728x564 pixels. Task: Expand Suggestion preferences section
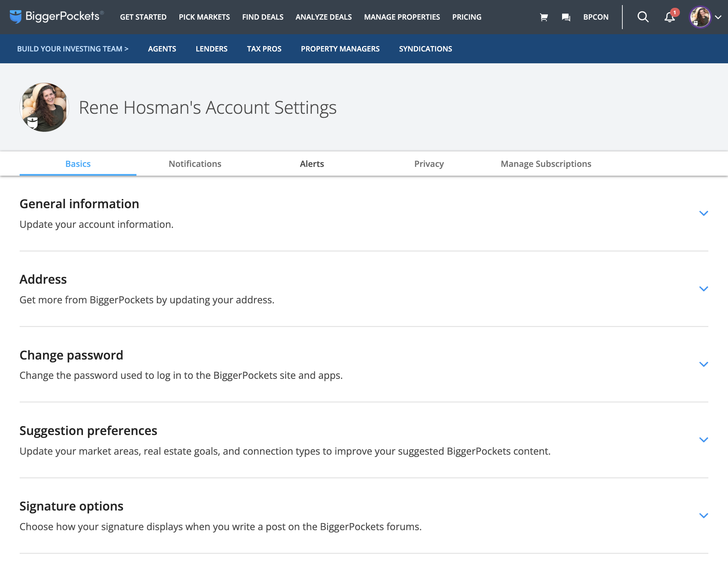pyautogui.click(x=704, y=440)
